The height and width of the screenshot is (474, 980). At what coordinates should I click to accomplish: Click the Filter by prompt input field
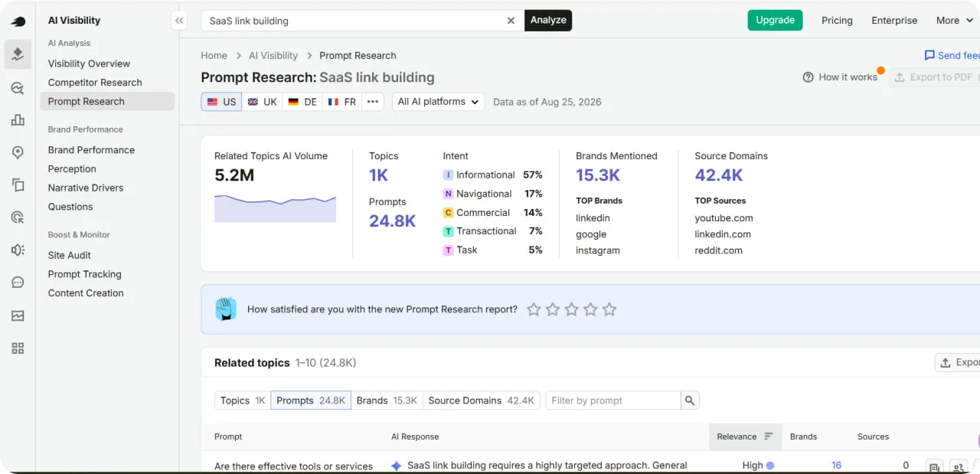coord(613,400)
